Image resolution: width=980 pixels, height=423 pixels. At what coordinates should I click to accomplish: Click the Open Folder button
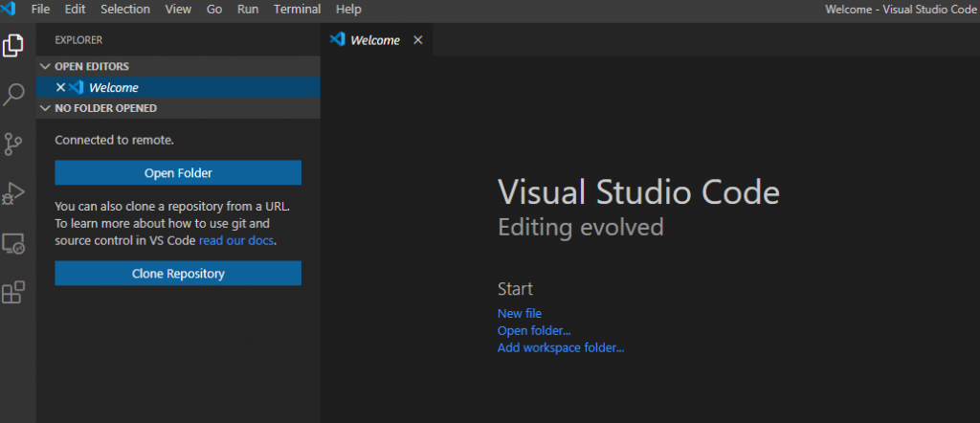178,172
